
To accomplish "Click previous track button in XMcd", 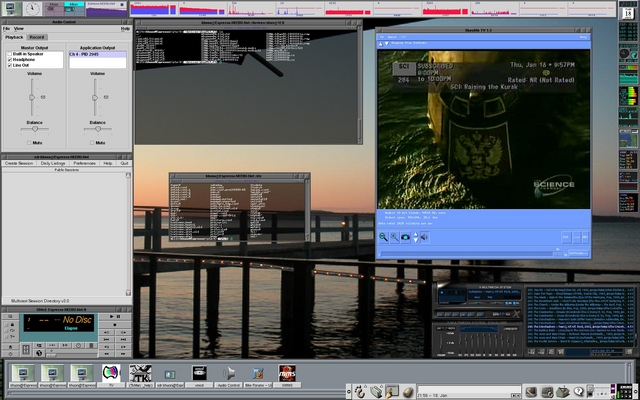I will click(107, 339).
